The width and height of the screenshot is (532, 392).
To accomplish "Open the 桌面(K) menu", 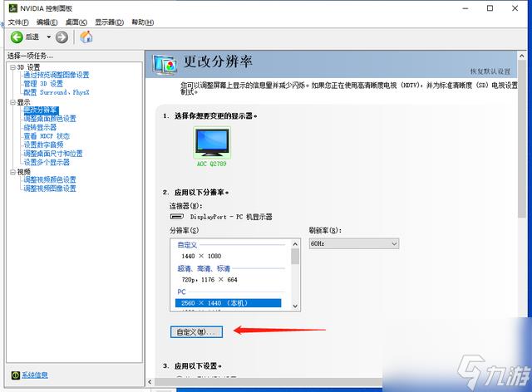I will point(76,22).
